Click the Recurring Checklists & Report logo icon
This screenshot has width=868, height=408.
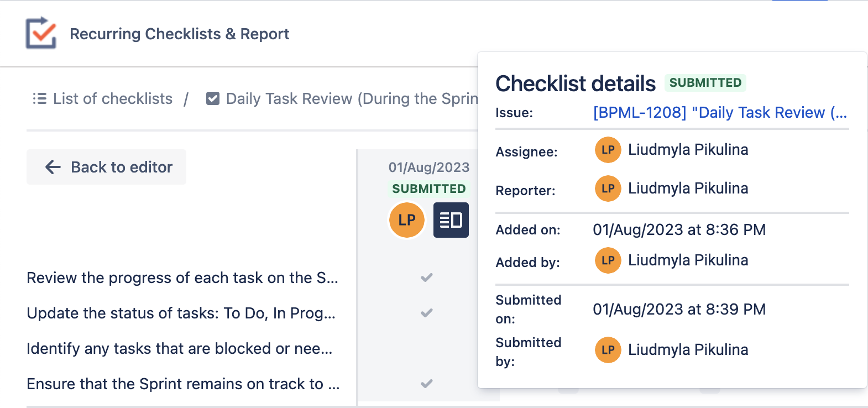[41, 33]
